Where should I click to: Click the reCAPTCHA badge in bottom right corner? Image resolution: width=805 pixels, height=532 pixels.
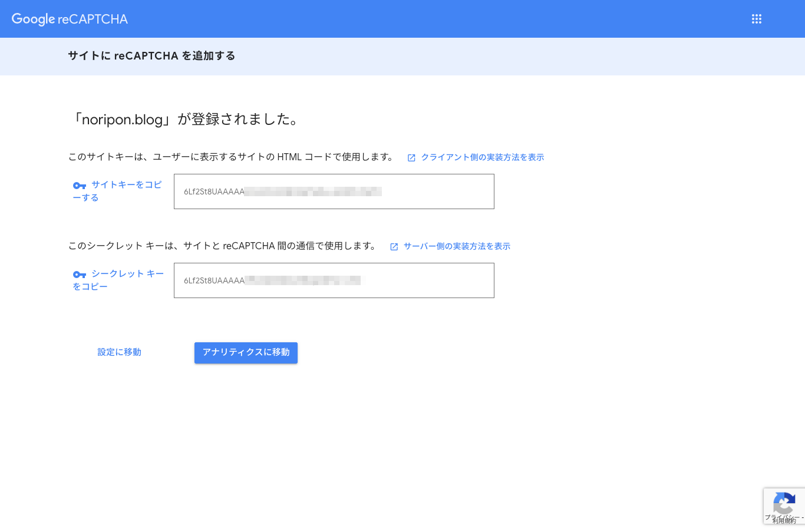point(784,505)
